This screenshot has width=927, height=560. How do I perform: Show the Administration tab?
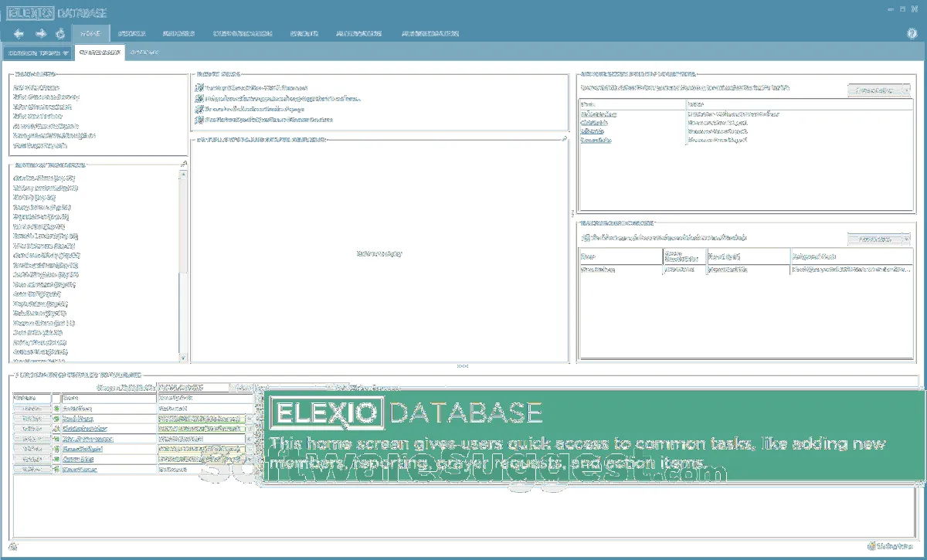430,34
